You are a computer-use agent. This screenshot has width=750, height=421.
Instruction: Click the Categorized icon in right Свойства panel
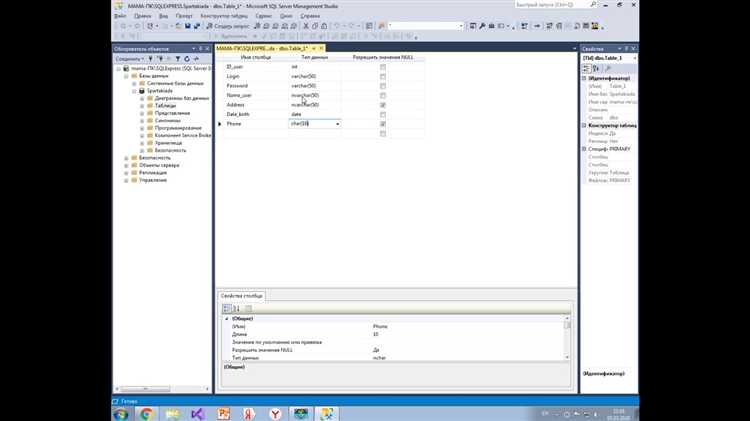587,68
